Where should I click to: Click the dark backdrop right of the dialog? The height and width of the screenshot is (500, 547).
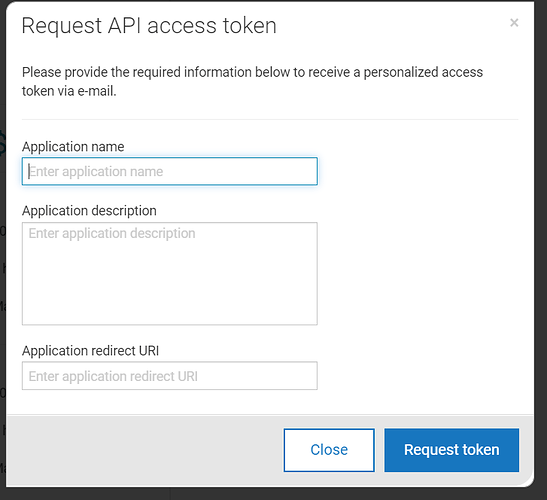[x=540, y=244]
